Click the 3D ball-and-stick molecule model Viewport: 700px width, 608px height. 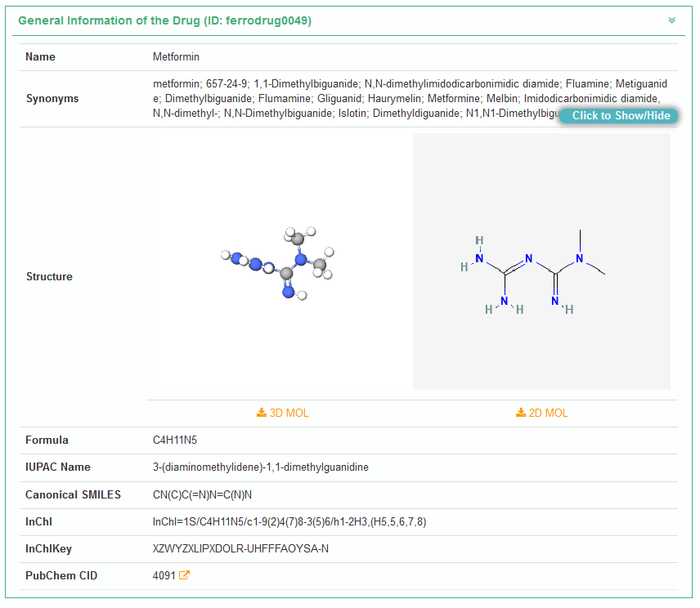coord(282,262)
